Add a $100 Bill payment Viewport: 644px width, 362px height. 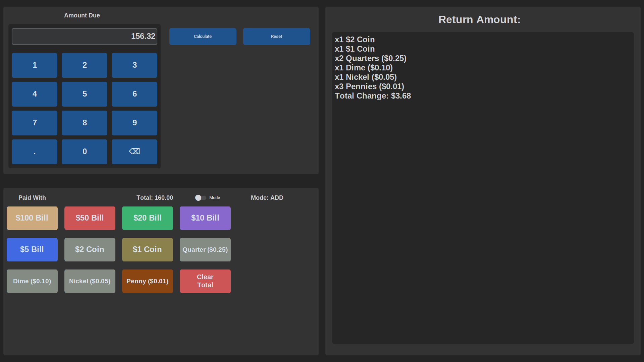point(32,218)
